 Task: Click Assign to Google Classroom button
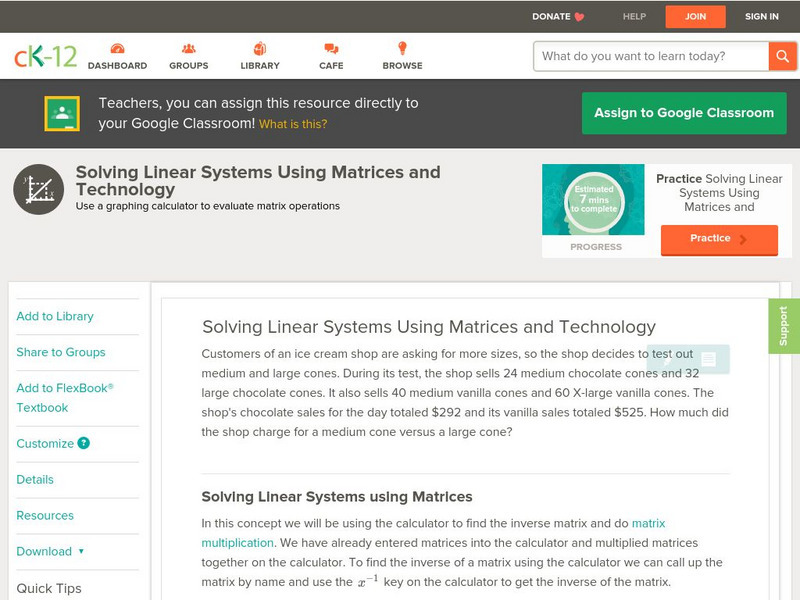(x=684, y=113)
